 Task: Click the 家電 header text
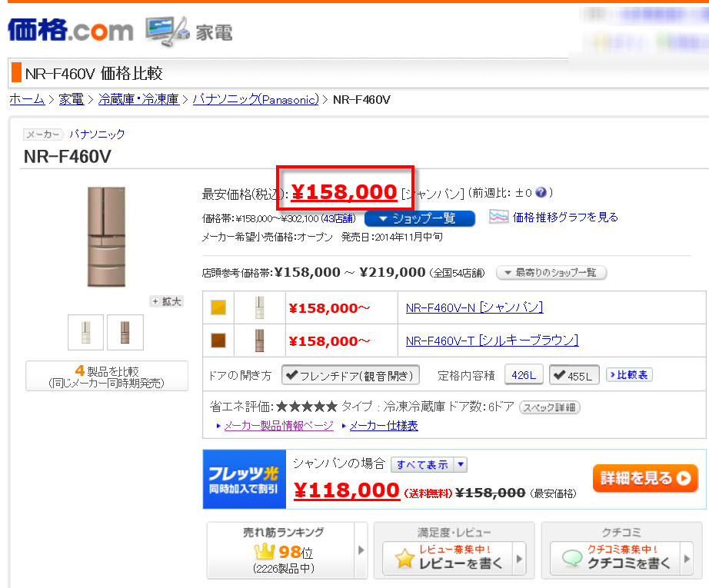[214, 32]
